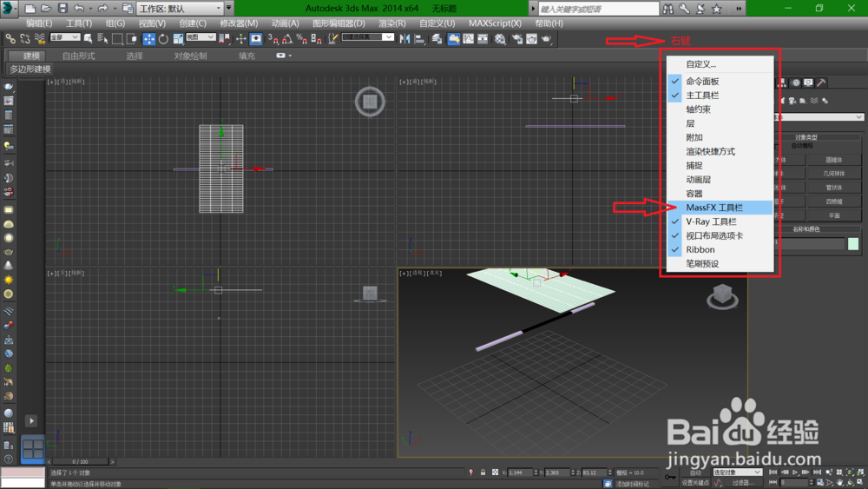Click the Play Animation button
Image resolution: width=868 pixels, height=489 pixels.
point(795,472)
